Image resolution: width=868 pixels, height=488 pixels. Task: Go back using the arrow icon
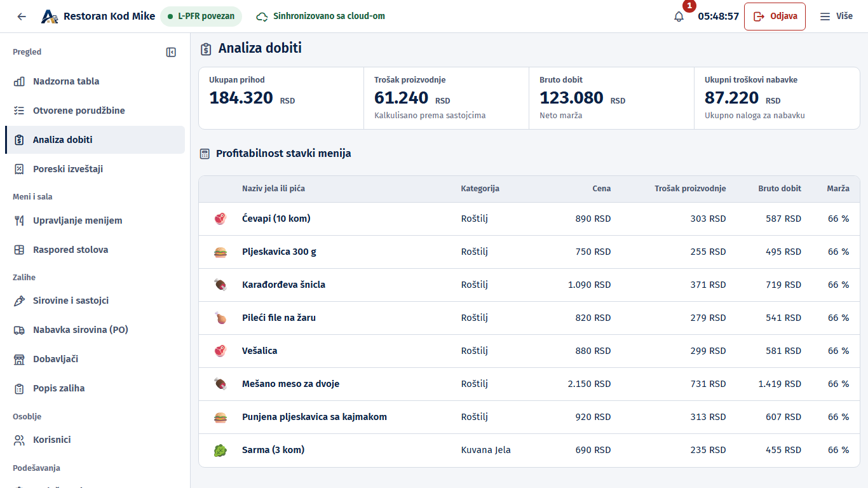tap(22, 17)
